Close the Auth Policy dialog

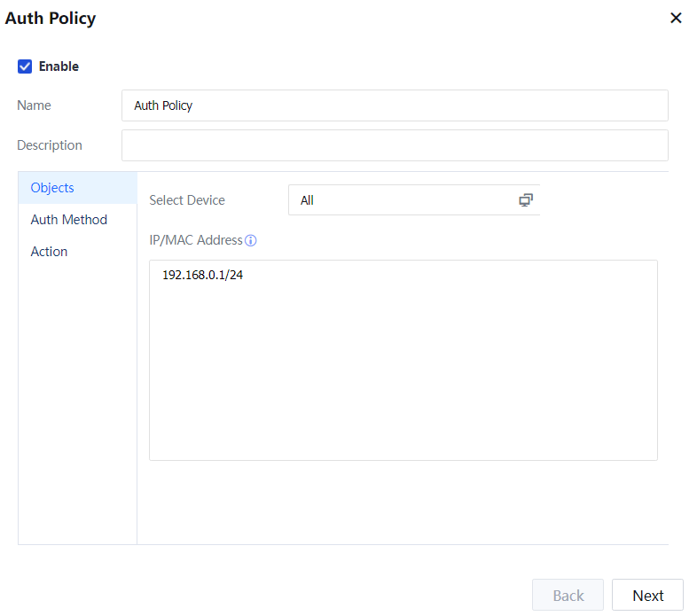676,18
